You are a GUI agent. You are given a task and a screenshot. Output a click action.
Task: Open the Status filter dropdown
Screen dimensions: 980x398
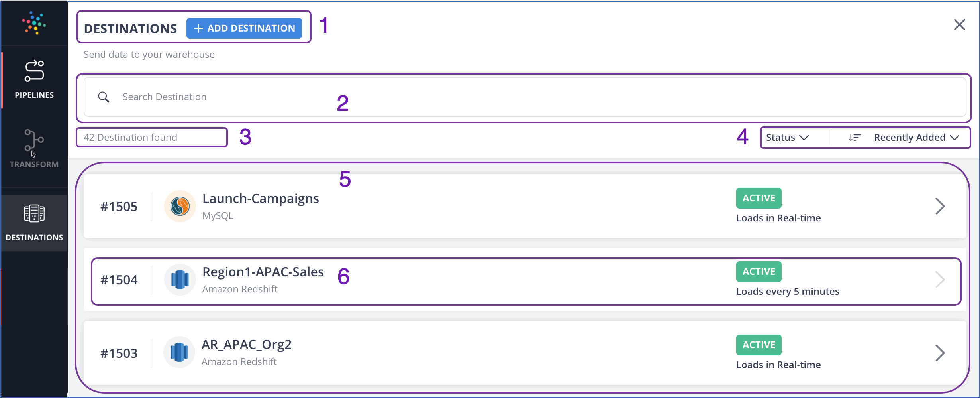coord(786,137)
